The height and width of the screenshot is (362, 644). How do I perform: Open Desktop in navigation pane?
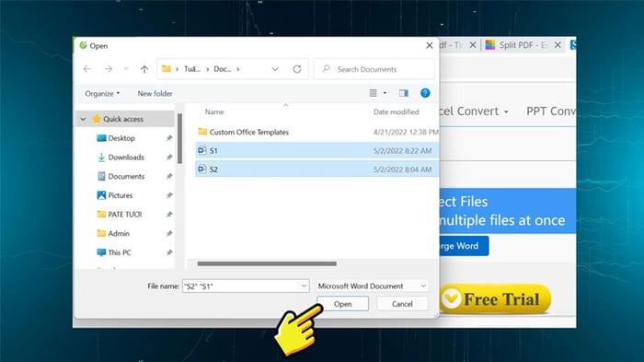coord(121,138)
